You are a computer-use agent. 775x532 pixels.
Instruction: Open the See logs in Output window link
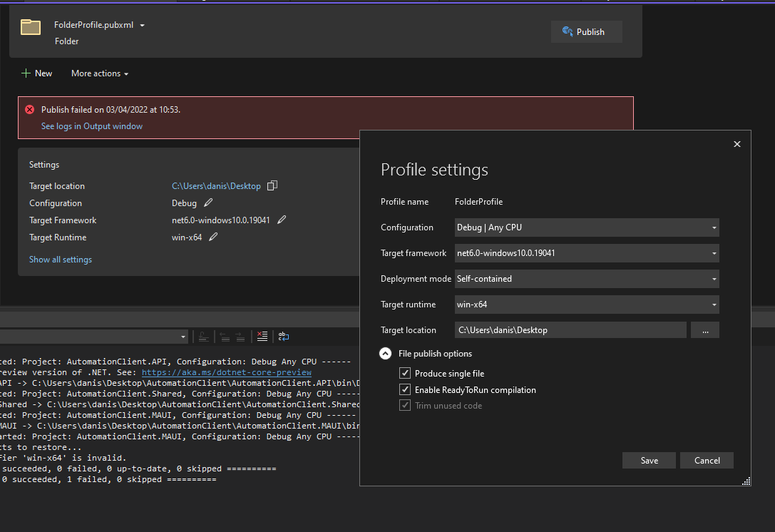tap(92, 126)
